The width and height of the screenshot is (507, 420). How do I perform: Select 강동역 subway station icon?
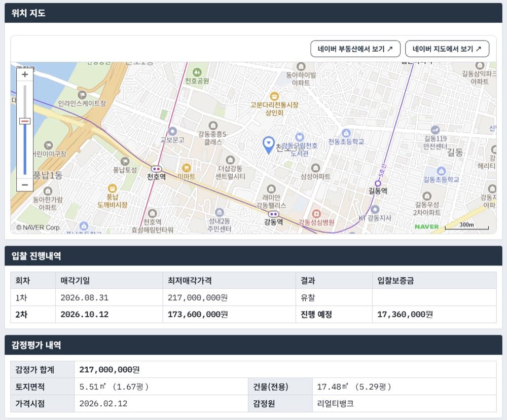[273, 214]
